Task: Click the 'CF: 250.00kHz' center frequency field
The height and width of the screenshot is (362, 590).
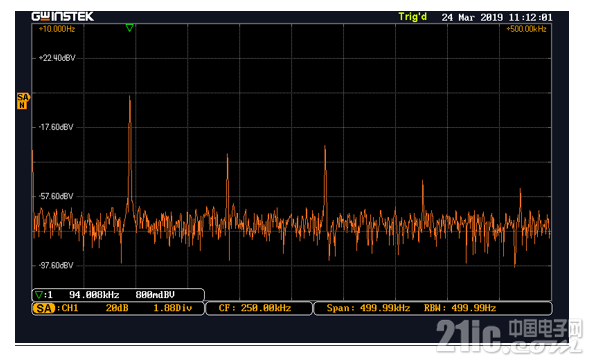Action: [259, 308]
